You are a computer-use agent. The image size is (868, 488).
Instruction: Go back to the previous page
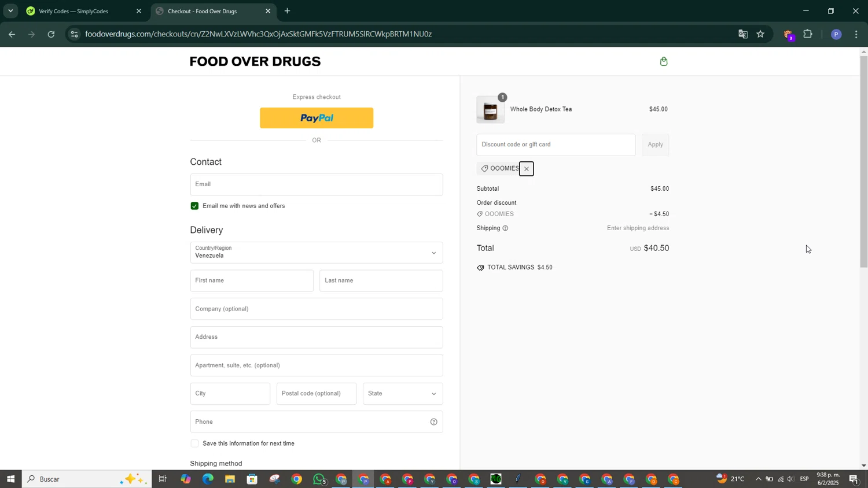[12, 34]
